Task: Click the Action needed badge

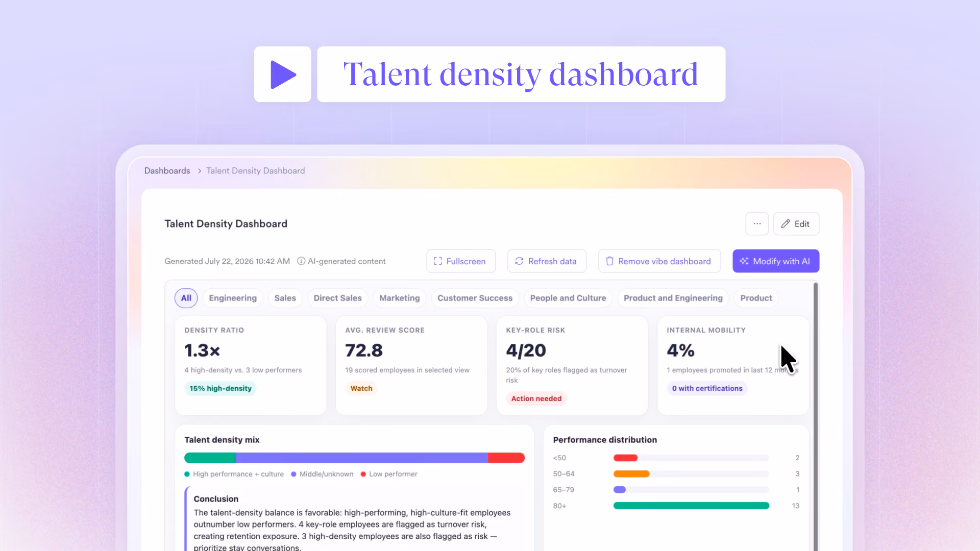Action: click(x=536, y=398)
